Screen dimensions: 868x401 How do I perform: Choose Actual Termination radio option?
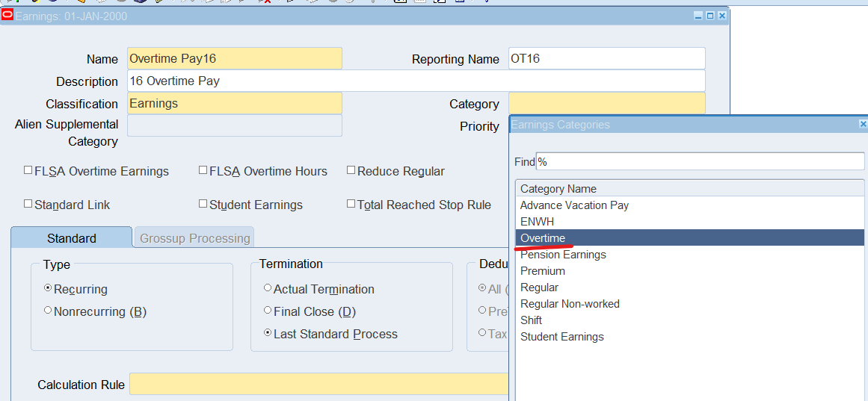point(268,289)
